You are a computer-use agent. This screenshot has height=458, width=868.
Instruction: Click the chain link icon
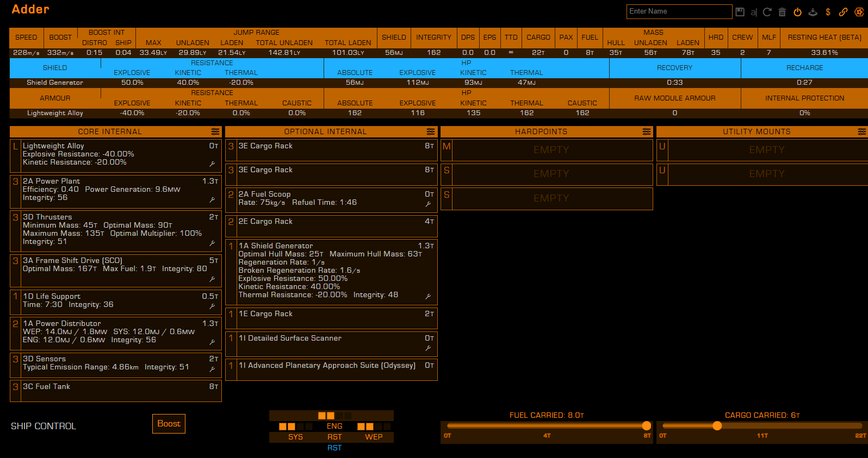(x=843, y=12)
